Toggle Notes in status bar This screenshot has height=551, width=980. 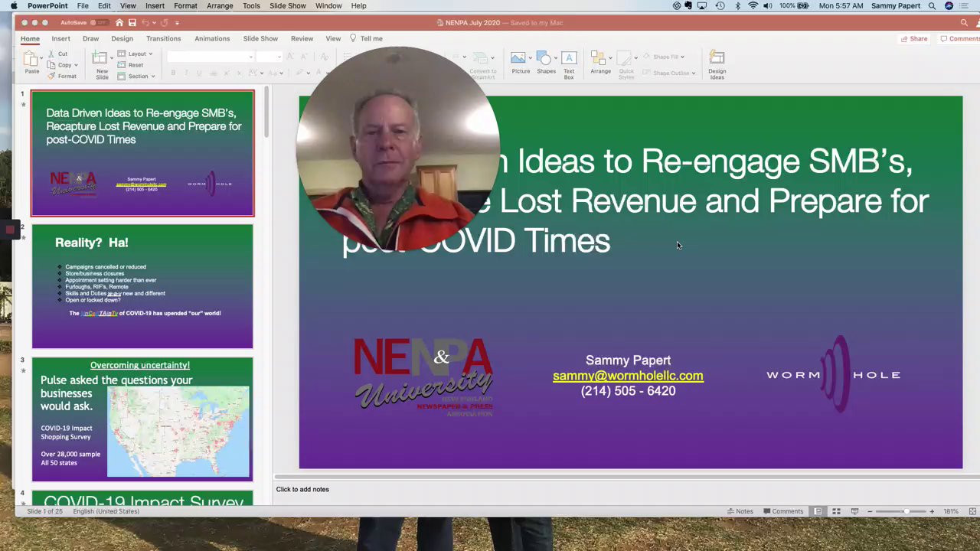740,511
